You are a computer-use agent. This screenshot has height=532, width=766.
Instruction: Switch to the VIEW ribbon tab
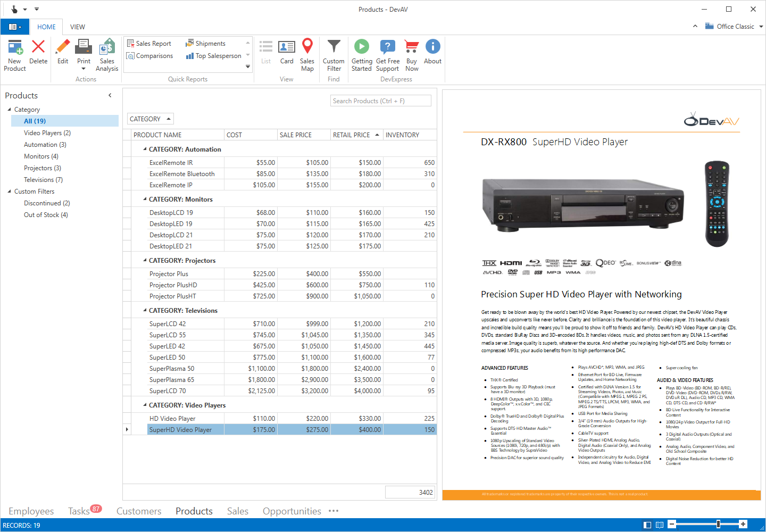click(78, 27)
